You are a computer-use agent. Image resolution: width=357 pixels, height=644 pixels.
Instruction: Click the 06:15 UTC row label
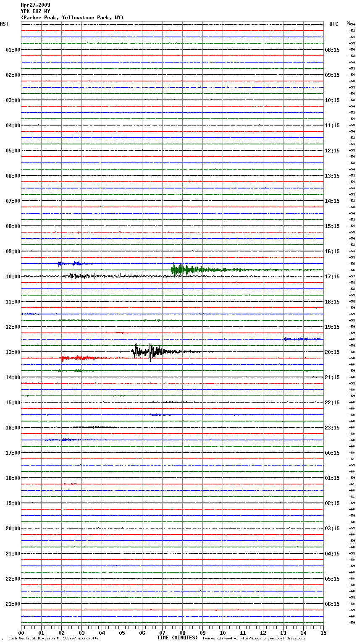(332, 604)
